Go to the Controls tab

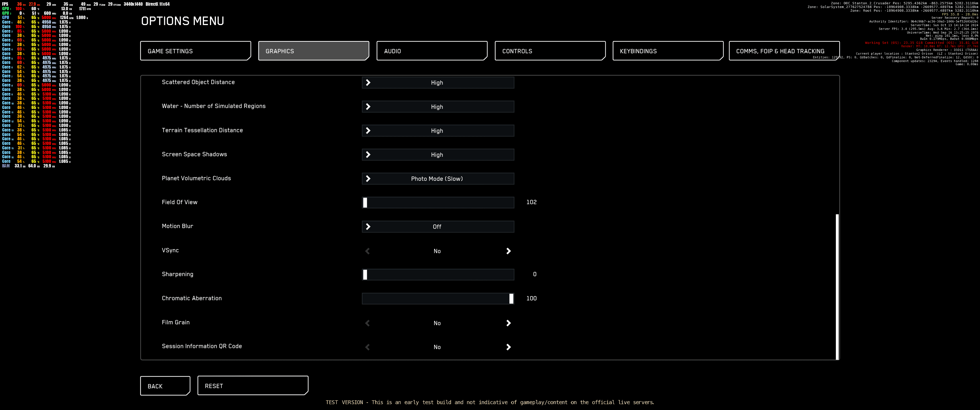[x=550, y=51]
